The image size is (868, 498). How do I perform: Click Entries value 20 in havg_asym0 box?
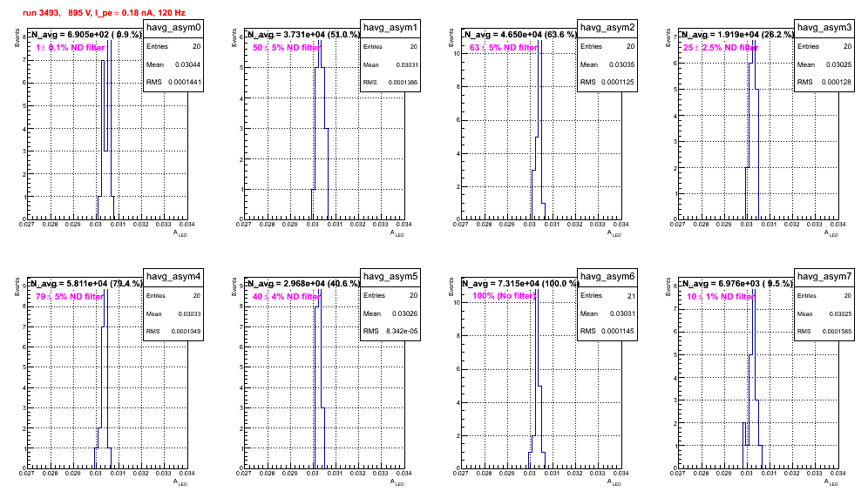[196, 47]
